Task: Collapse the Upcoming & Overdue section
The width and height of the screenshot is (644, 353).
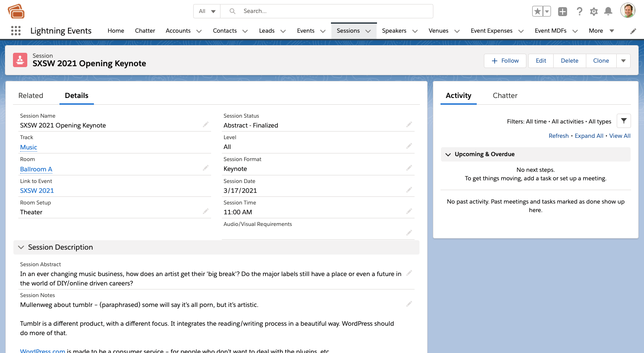Action: (448, 154)
